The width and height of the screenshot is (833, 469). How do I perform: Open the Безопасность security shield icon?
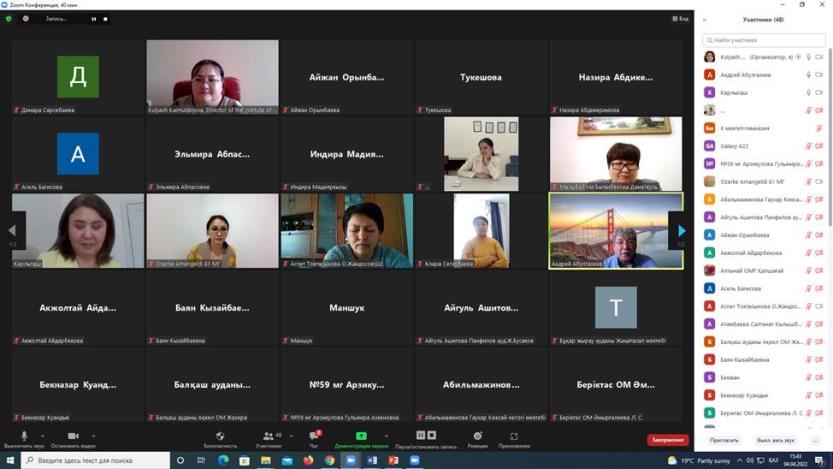pyautogui.click(x=220, y=437)
